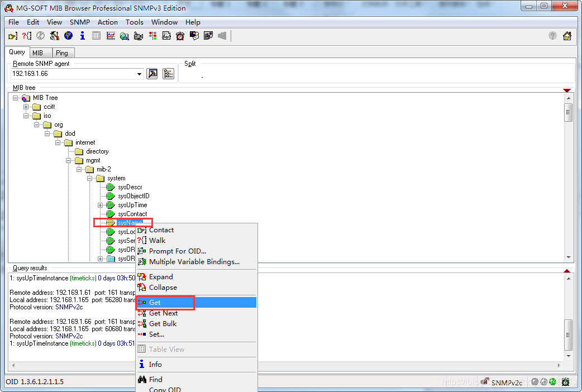Choose Multiple Variable Bindings... in context menu

coord(197,262)
